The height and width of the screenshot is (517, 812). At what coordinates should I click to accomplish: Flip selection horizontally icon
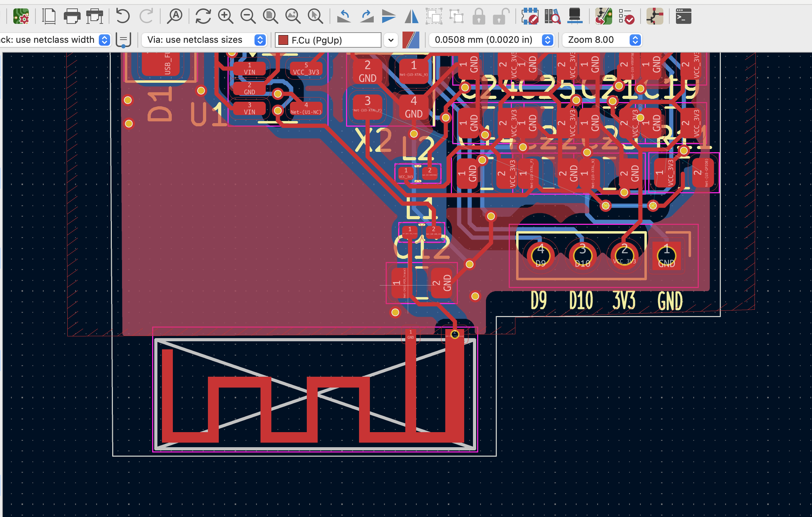pos(412,16)
